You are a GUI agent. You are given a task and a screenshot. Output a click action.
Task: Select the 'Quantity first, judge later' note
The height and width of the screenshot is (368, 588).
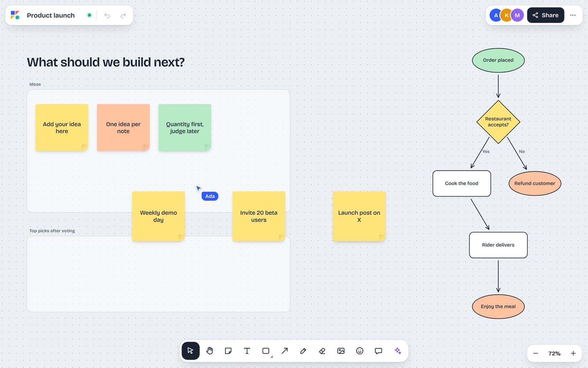click(x=184, y=128)
